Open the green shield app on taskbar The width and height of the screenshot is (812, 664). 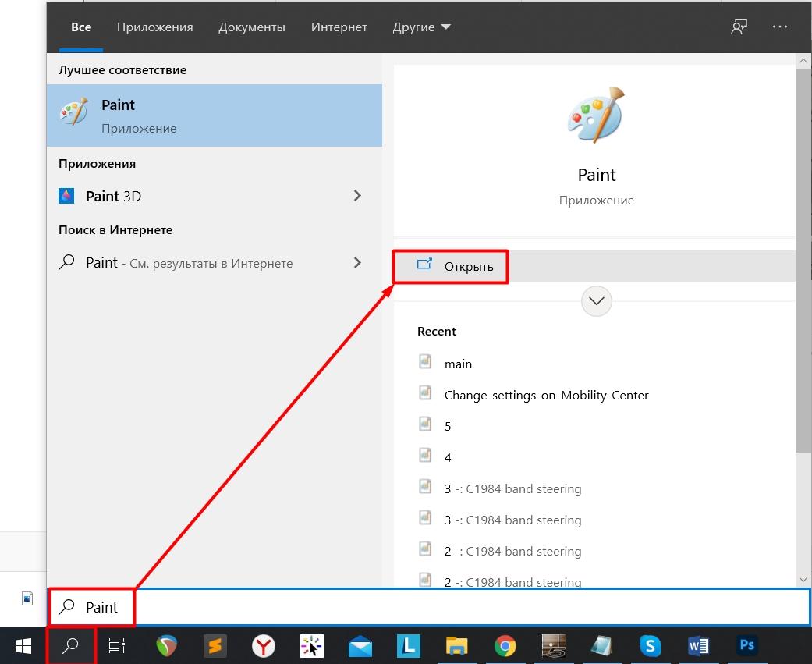click(167, 646)
